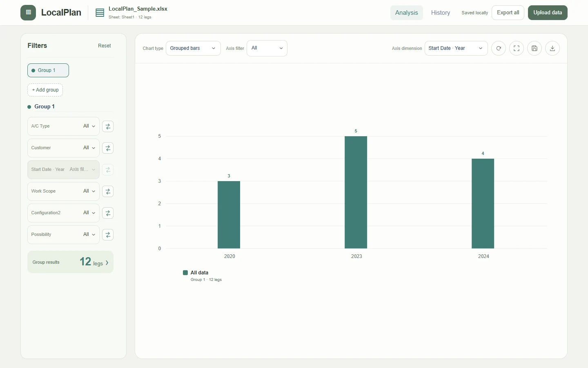Click the Saved locally status text
The image size is (588, 368).
[475, 13]
